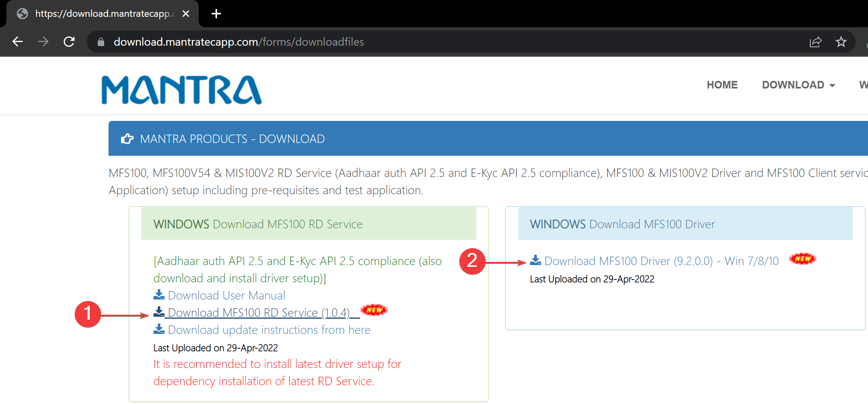Open Download User Manual link
The image size is (868, 404).
pos(227,295)
